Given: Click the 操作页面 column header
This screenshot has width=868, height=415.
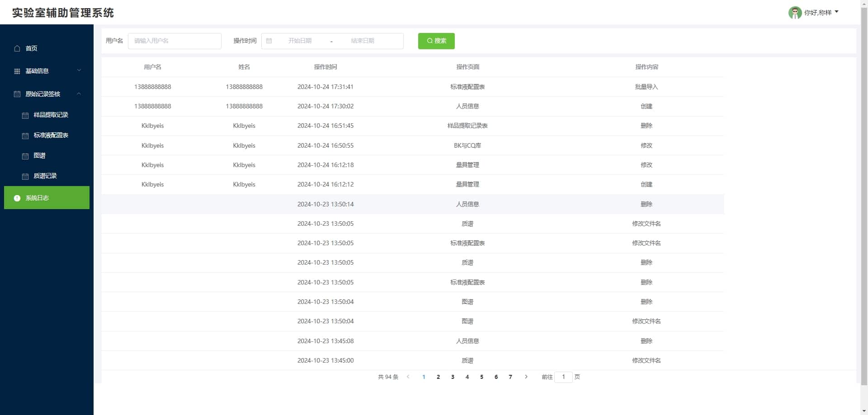Looking at the screenshot, I should (x=467, y=67).
